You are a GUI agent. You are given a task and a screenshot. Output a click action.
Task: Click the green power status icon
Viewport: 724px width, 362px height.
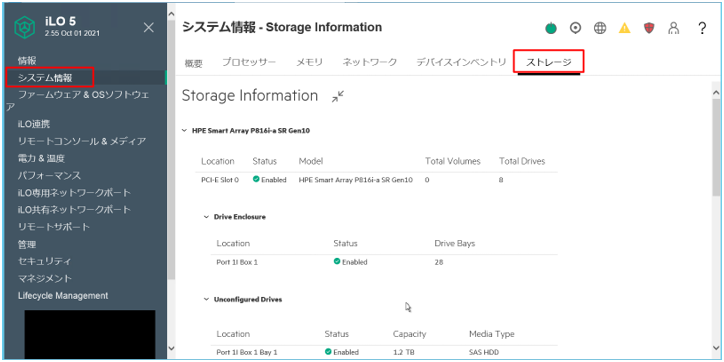(x=550, y=29)
